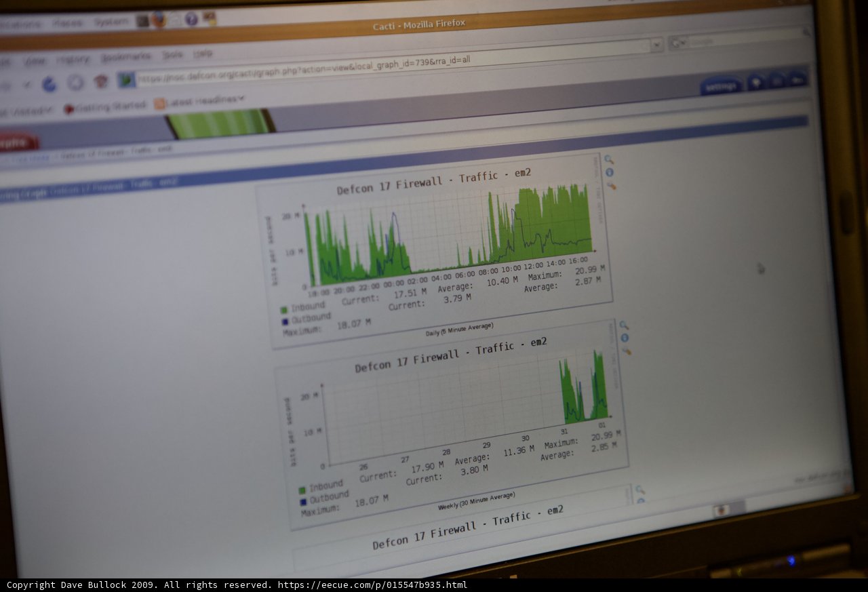Click the URL address field
Screen dimensions: 868x592
[393, 62]
